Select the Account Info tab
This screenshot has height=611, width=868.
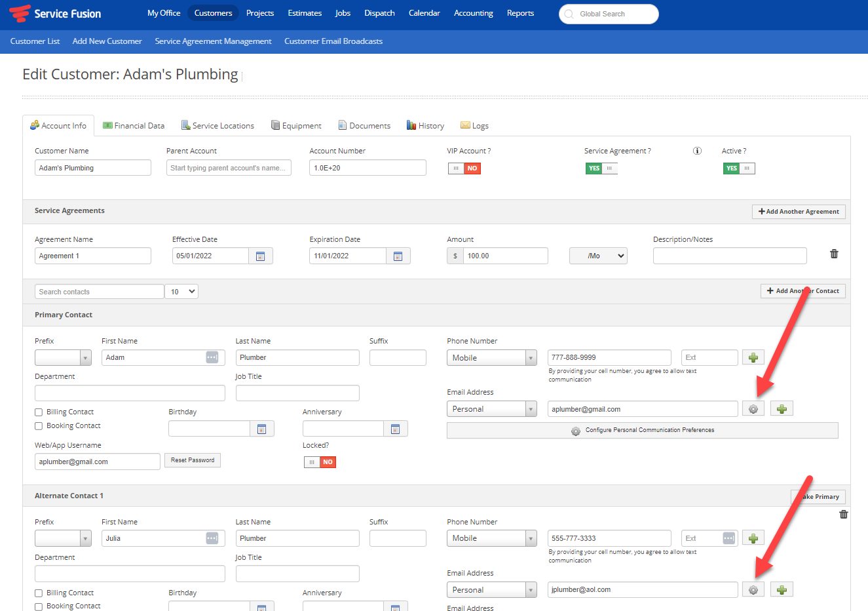pyautogui.click(x=58, y=126)
